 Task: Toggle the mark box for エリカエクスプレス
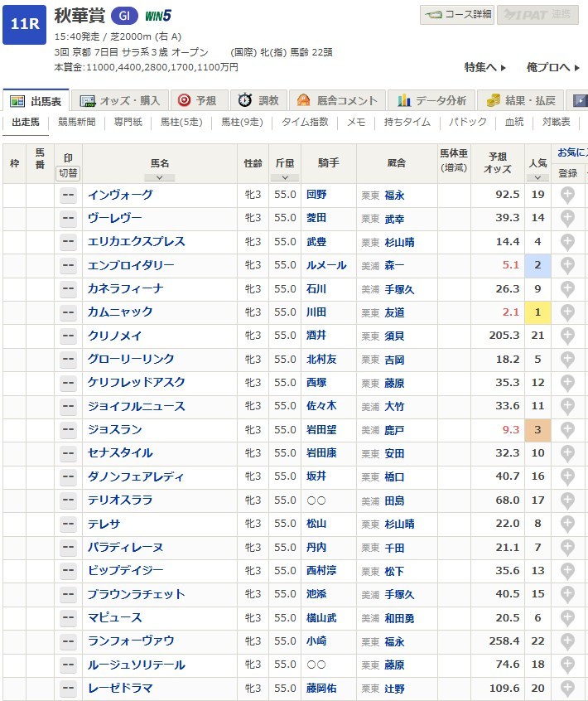tap(68, 242)
